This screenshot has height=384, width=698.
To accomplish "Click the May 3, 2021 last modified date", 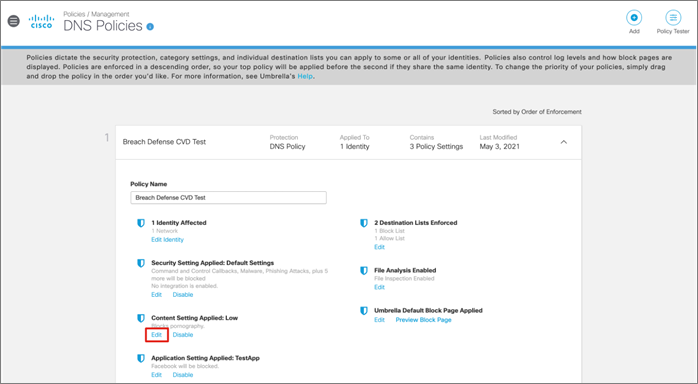I will tap(499, 146).
